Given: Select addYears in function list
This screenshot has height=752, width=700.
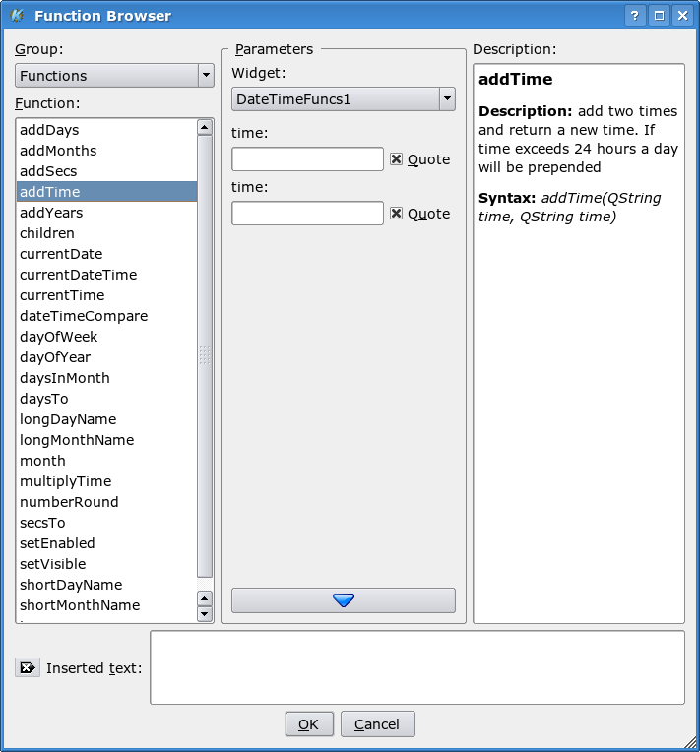Looking at the screenshot, I should point(106,212).
